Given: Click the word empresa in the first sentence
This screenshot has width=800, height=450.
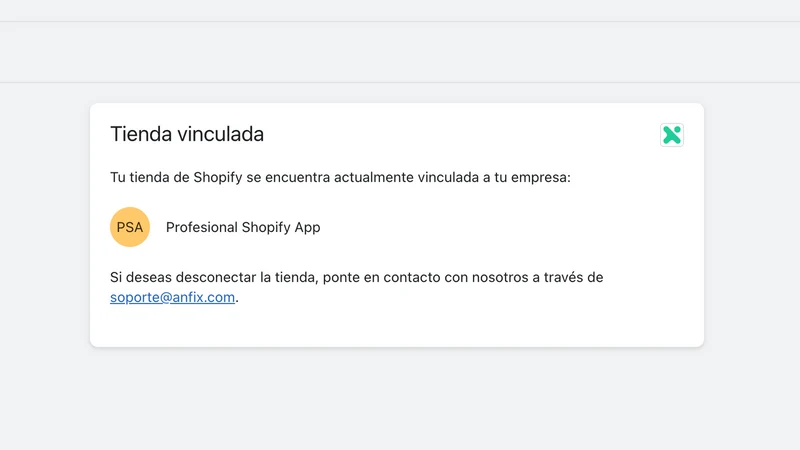Looking at the screenshot, I should [x=539, y=177].
